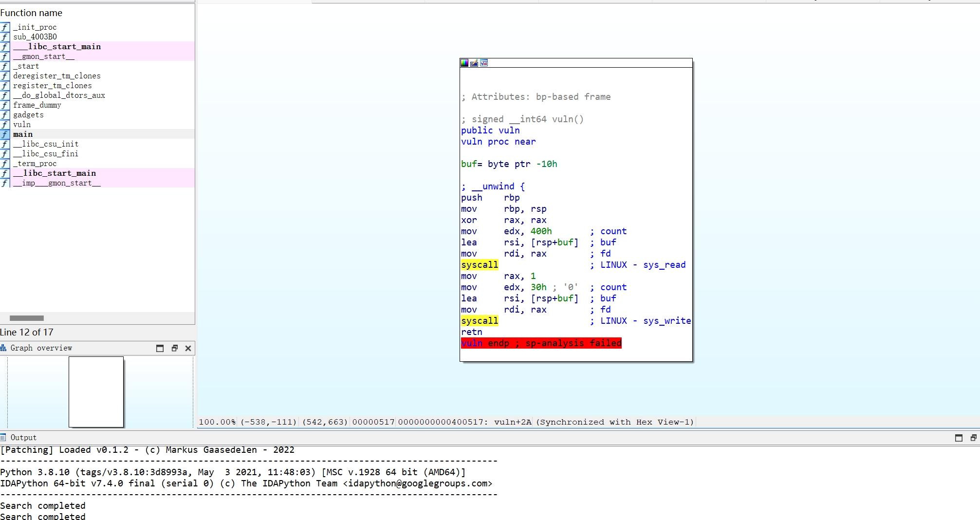Click the 100.00% zoom status entry
This screenshot has height=520, width=980.
click(x=217, y=422)
